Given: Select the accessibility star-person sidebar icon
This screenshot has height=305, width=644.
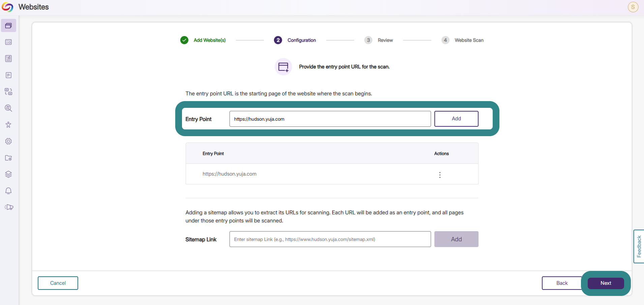Looking at the screenshot, I should (x=8, y=125).
